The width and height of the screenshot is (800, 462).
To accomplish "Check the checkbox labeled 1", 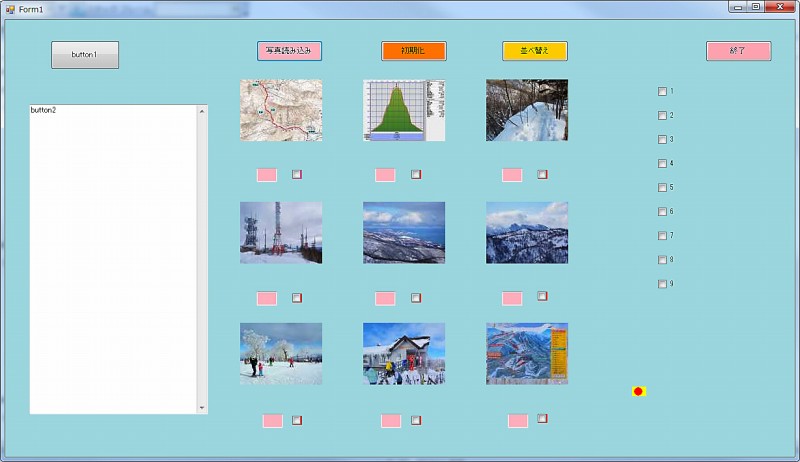I will point(662,92).
